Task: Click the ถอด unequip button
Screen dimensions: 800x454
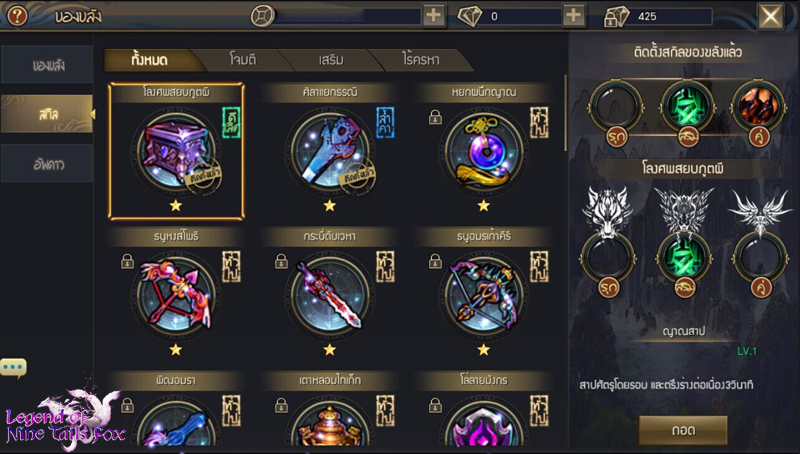Action: point(683,430)
